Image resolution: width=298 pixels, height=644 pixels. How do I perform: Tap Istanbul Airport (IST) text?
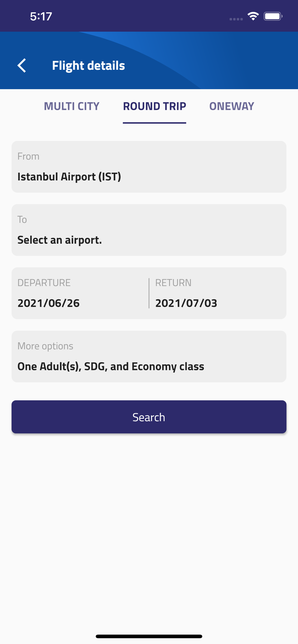point(69,176)
